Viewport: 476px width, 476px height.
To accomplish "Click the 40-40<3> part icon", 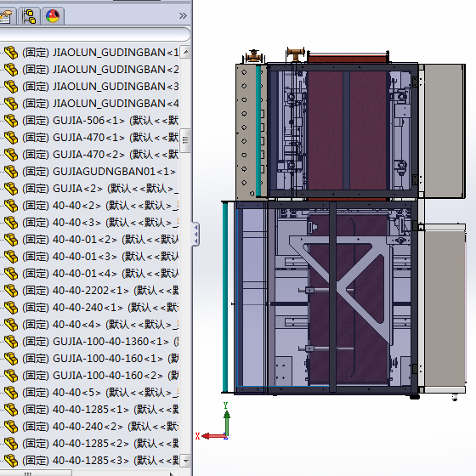I will [x=11, y=223].
